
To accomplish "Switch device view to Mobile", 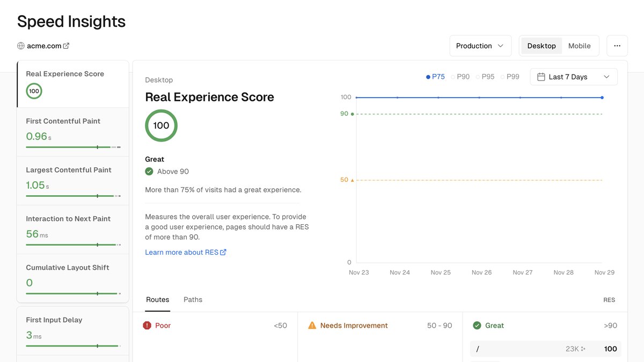I will (x=580, y=46).
